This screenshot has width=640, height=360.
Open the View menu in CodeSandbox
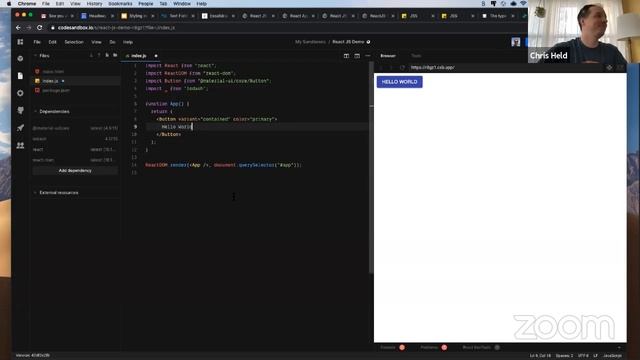point(96,42)
